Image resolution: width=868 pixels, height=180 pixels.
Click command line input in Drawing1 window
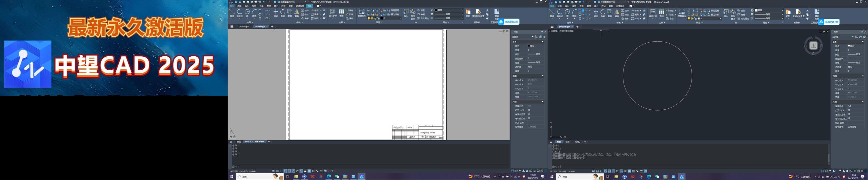pyautogui.click(x=691, y=167)
